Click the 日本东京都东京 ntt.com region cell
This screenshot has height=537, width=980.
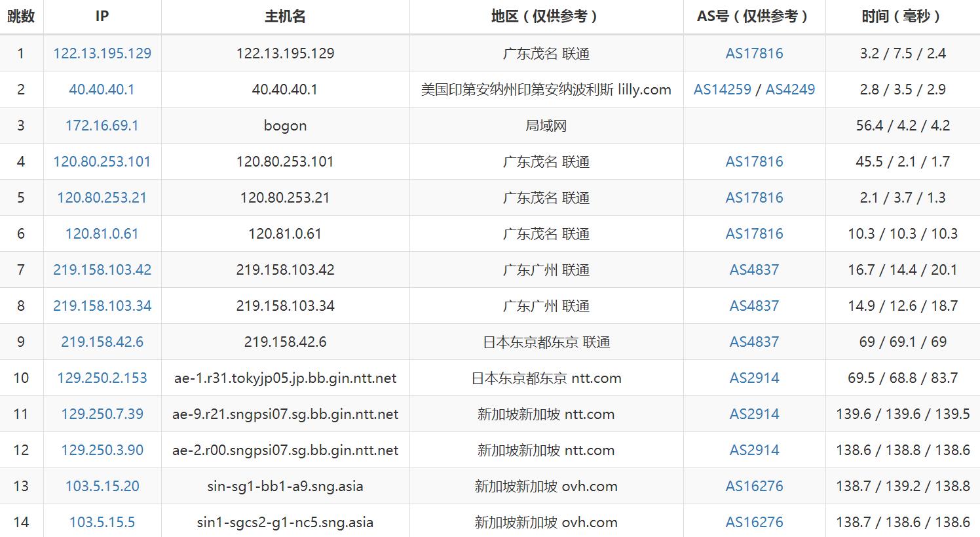[546, 378]
